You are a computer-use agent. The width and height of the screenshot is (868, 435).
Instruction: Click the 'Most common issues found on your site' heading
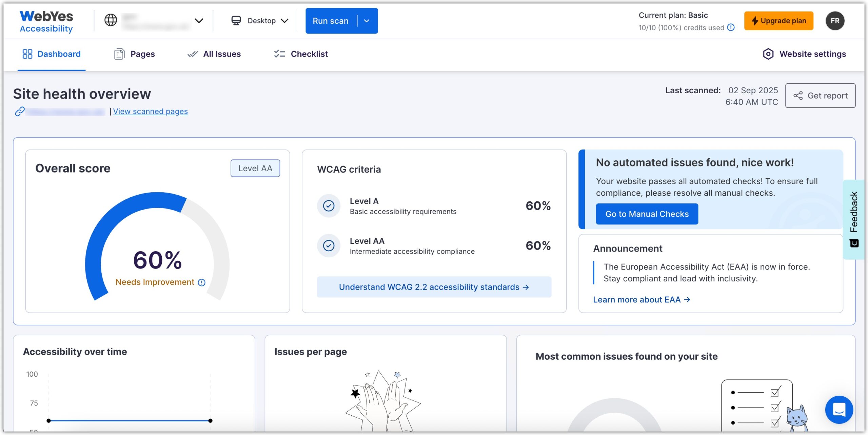tap(627, 356)
